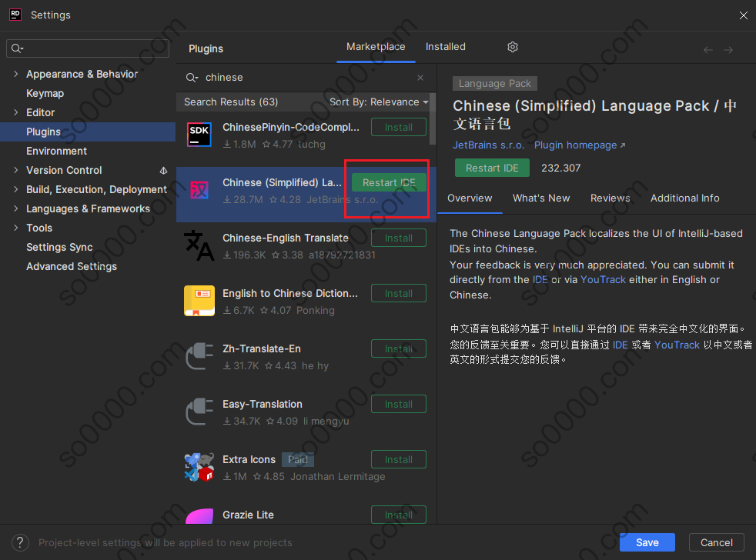
Task: Switch to the Installed tab
Action: (446, 47)
